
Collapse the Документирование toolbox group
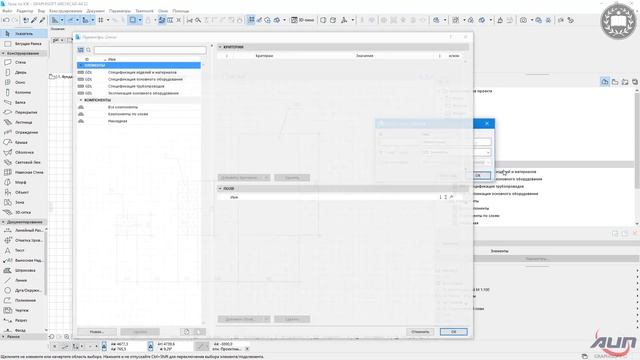pyautogui.click(x=3, y=222)
